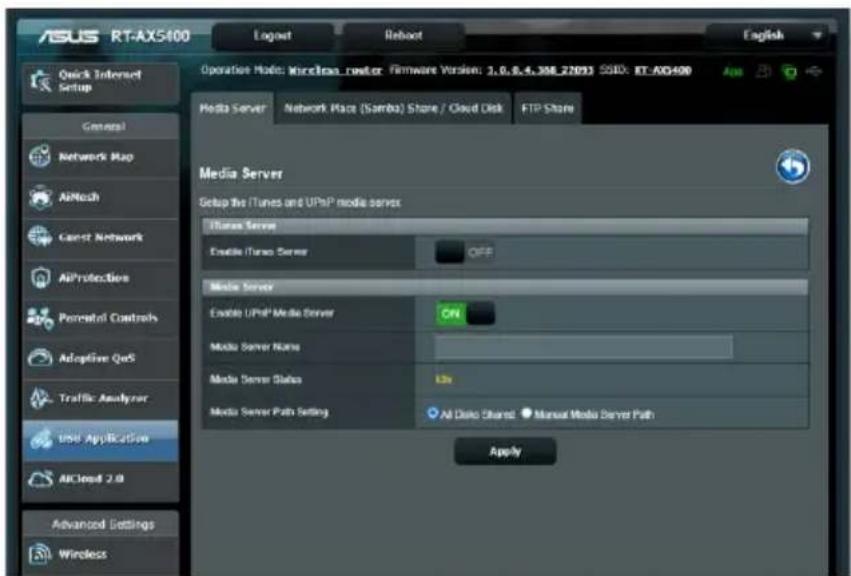The width and height of the screenshot is (851, 576).
Task: Click the USB status icon in header
Action: tap(814, 71)
